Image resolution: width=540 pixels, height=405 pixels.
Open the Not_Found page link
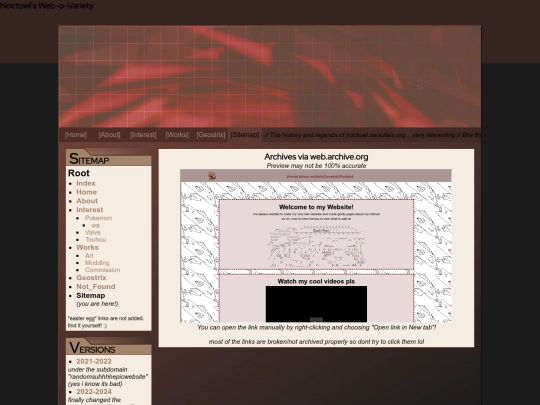point(96,287)
